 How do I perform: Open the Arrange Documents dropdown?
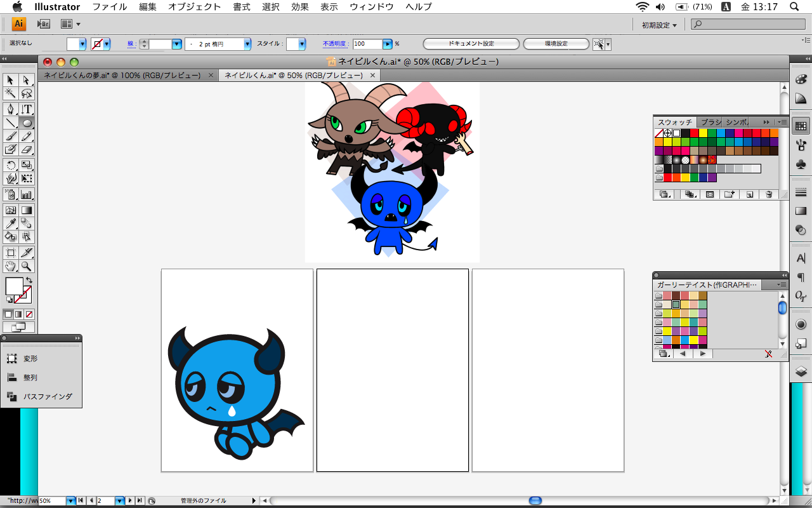[70, 24]
